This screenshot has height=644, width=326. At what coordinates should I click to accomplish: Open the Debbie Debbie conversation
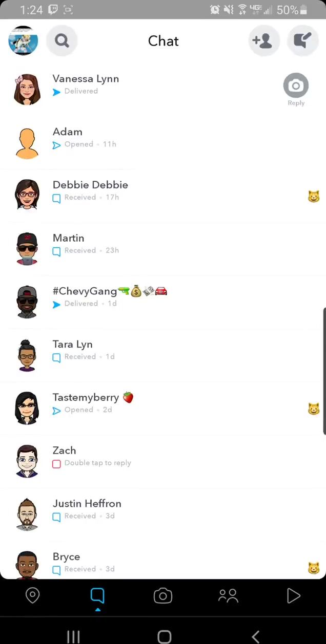click(x=163, y=196)
